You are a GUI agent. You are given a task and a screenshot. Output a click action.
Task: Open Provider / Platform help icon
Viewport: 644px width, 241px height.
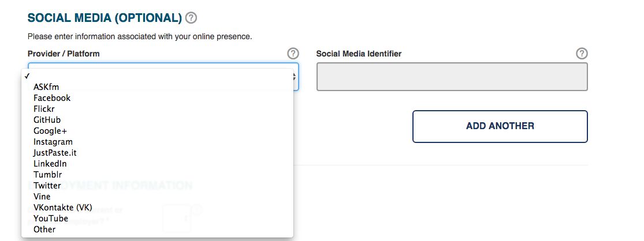pos(293,54)
